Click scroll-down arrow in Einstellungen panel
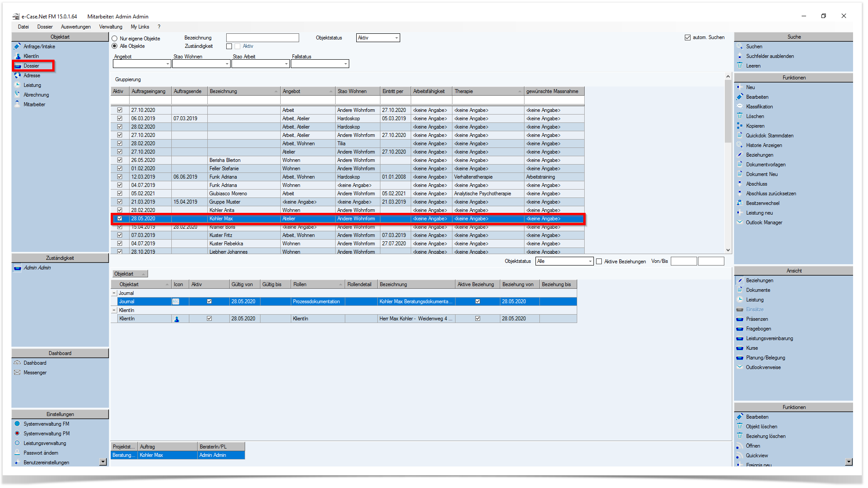Image resolution: width=868 pixels, height=488 pixels. [x=103, y=462]
